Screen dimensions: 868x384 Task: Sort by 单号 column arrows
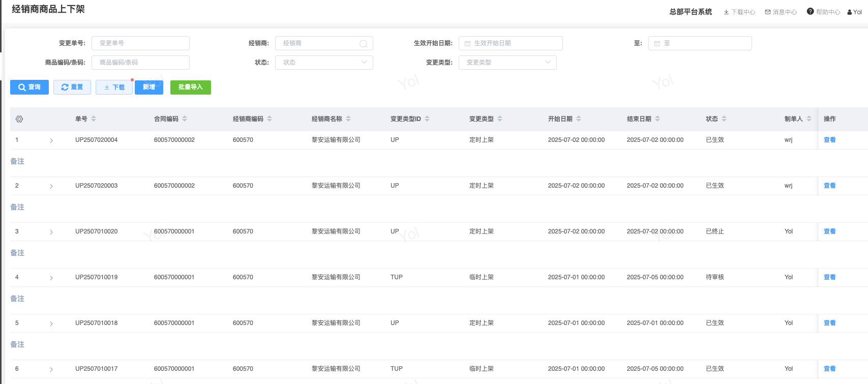[x=94, y=119]
